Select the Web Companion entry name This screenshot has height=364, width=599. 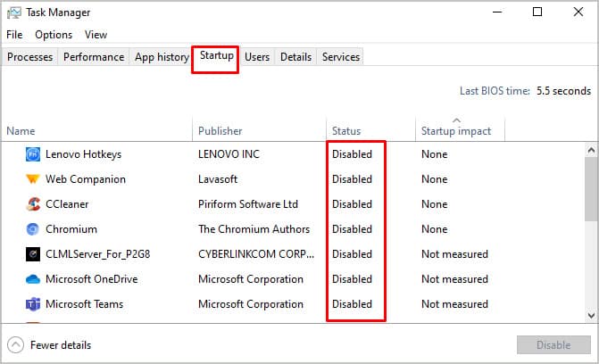coord(86,179)
